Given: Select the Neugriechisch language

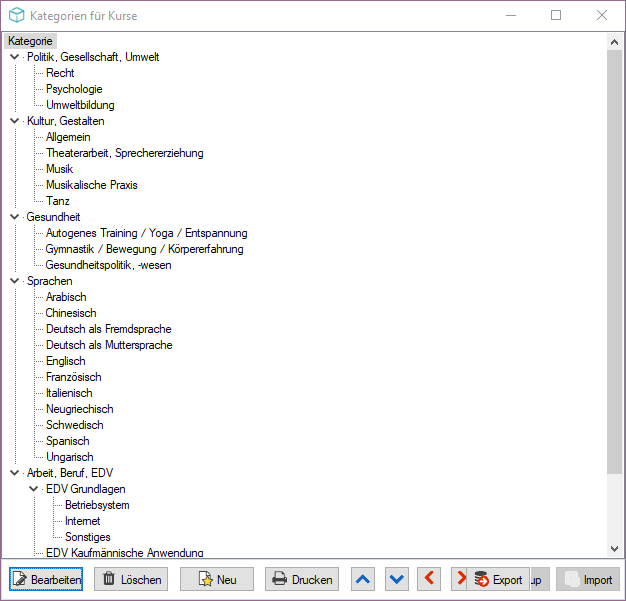Looking at the screenshot, I should [x=79, y=409].
